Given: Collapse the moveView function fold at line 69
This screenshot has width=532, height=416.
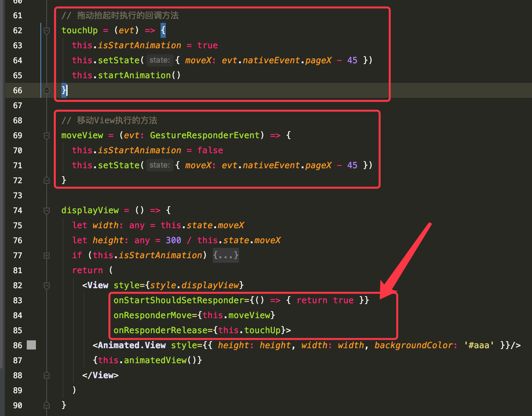Looking at the screenshot, I should (47, 136).
